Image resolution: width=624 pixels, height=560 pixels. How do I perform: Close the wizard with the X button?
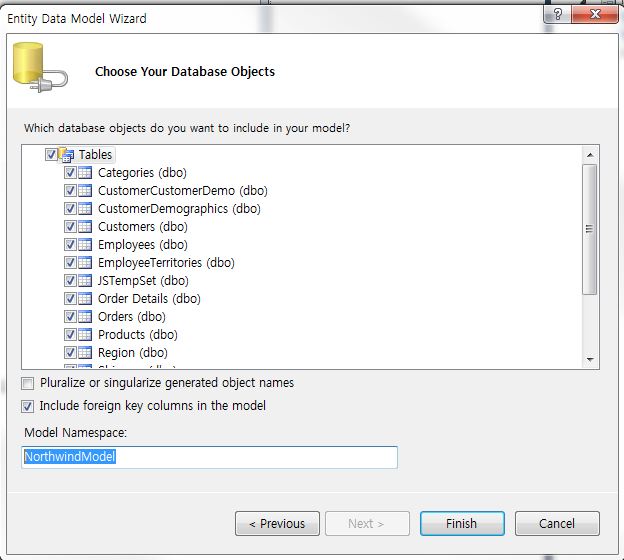[x=595, y=14]
